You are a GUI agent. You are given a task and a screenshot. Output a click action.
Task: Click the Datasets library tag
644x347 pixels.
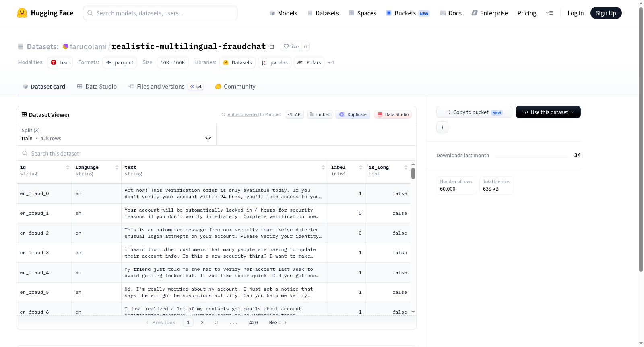click(237, 62)
